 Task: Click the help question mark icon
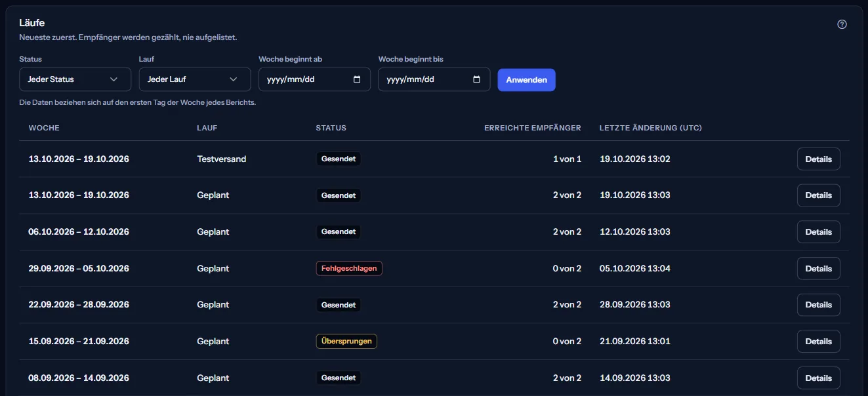point(842,24)
